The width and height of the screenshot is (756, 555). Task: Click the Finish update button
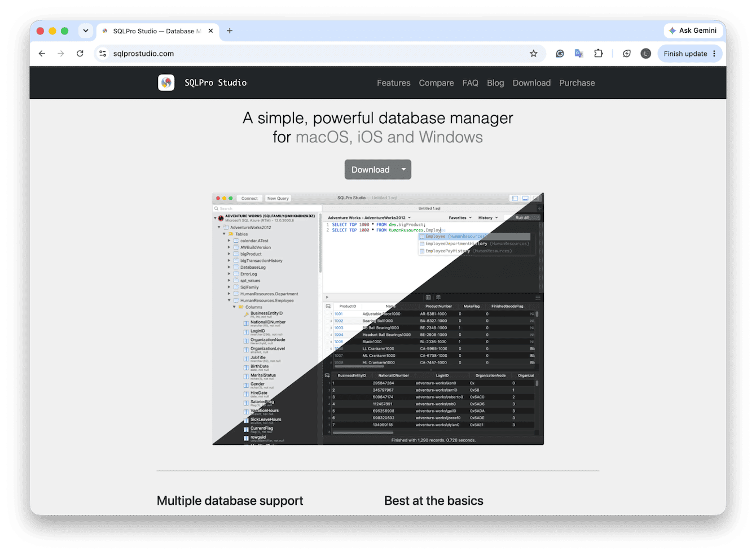pyautogui.click(x=690, y=54)
